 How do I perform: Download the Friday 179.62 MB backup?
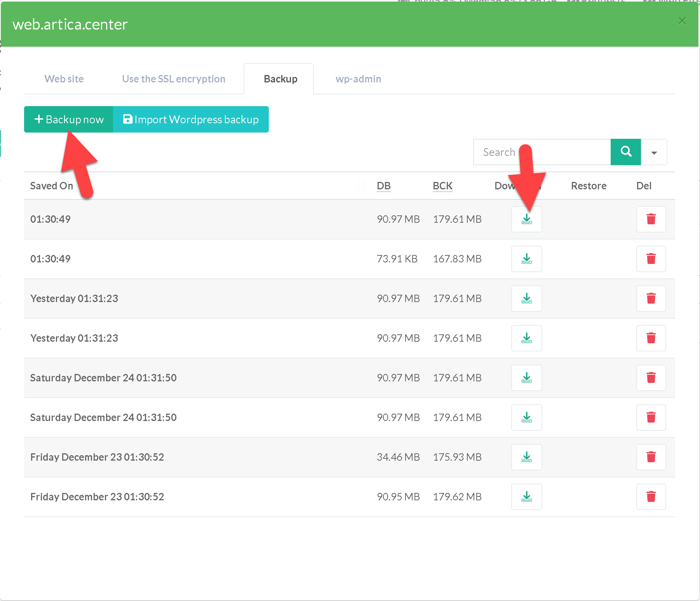click(526, 497)
